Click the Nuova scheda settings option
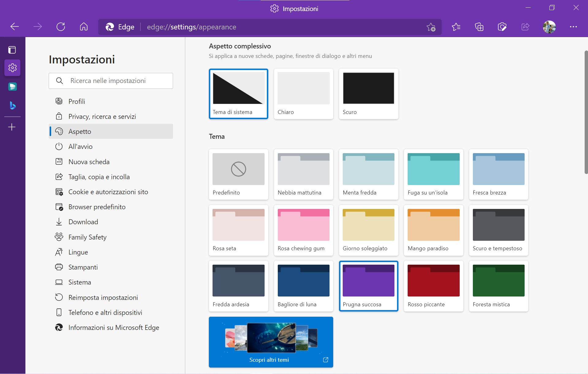Image resolution: width=588 pixels, height=374 pixels. pyautogui.click(x=89, y=161)
